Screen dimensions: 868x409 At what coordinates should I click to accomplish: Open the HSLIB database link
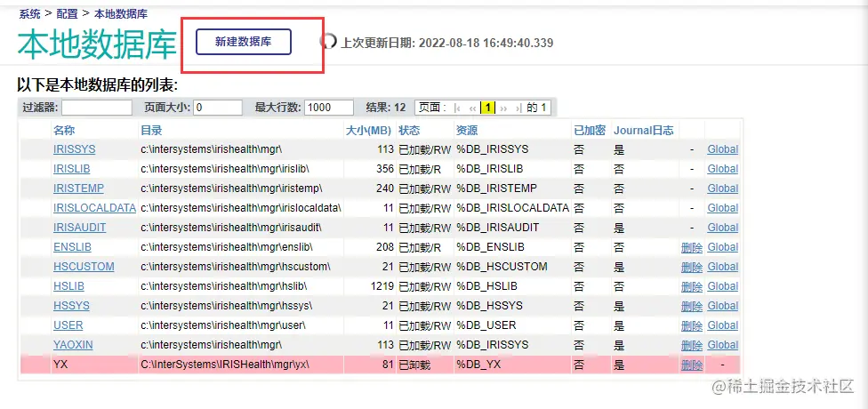pos(68,286)
